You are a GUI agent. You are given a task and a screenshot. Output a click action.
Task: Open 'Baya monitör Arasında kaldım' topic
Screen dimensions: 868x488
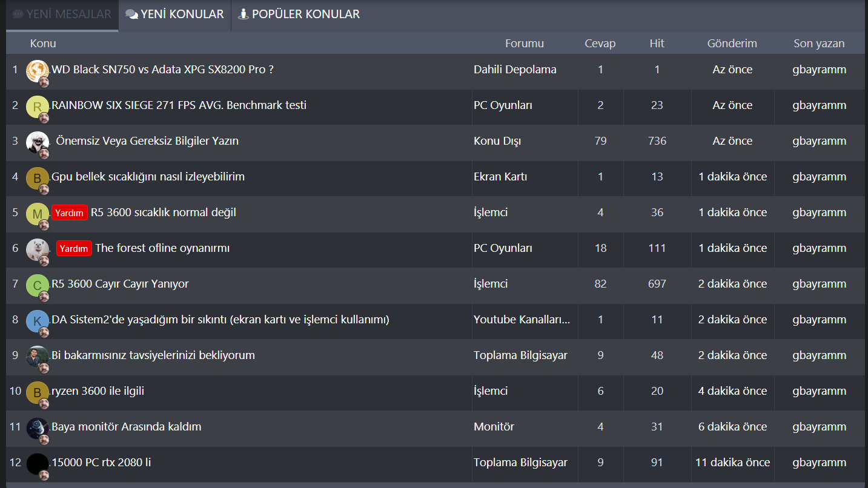(127, 427)
